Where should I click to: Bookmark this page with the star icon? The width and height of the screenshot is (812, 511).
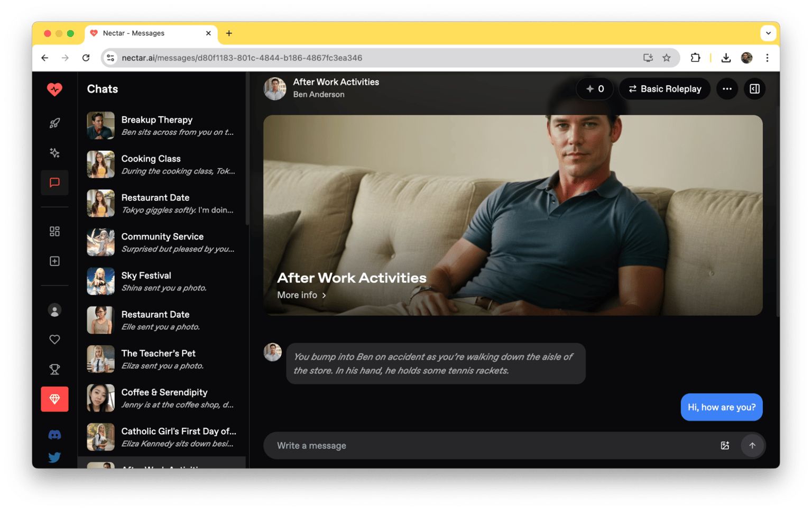coord(667,58)
